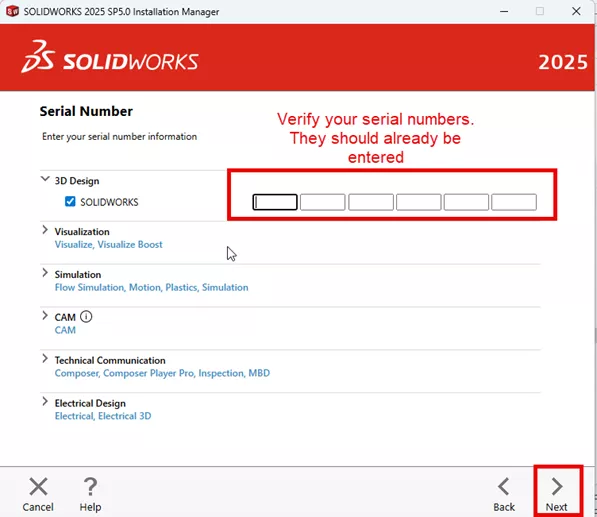Close the Installation Manager window
Viewport: 597px width, 517px height.
point(576,11)
